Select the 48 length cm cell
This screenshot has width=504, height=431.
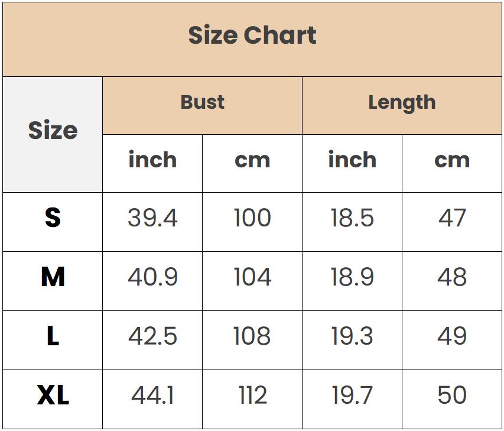coord(452,281)
